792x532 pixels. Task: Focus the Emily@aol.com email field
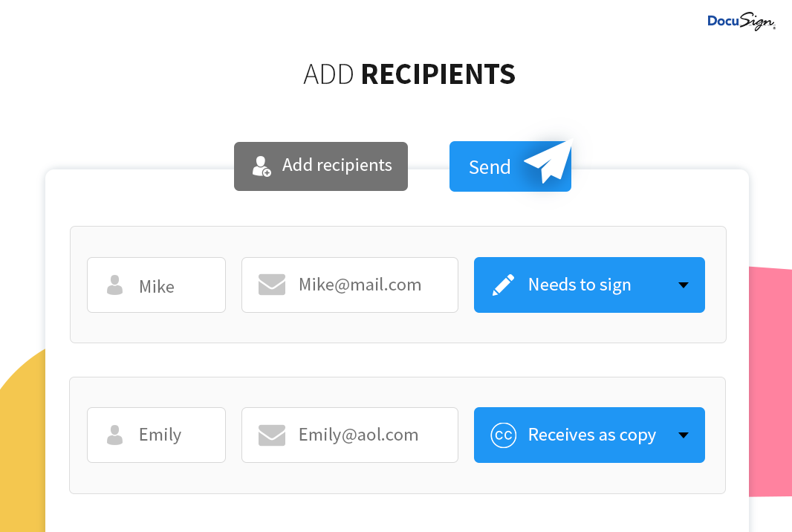click(349, 435)
